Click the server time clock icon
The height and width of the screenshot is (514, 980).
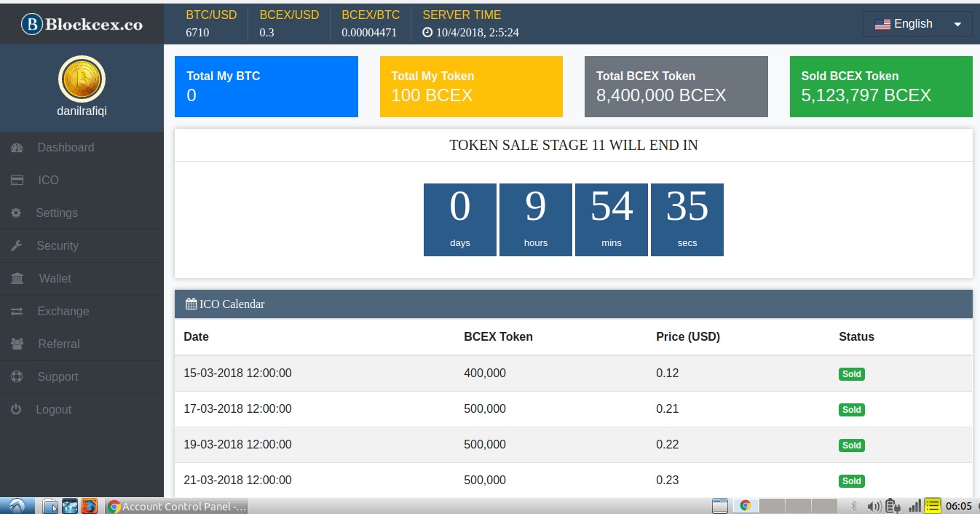[x=427, y=33]
